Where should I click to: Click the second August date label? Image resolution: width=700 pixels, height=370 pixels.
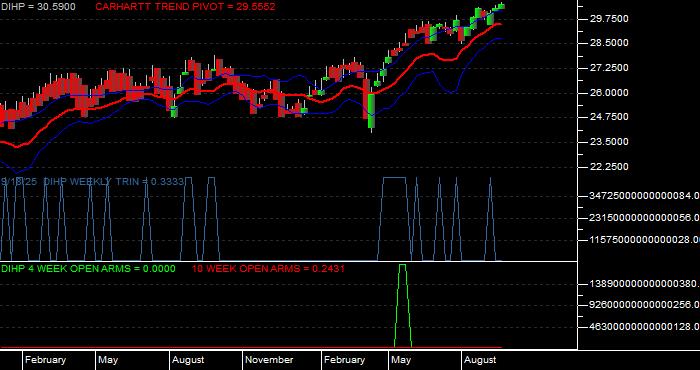(x=480, y=360)
